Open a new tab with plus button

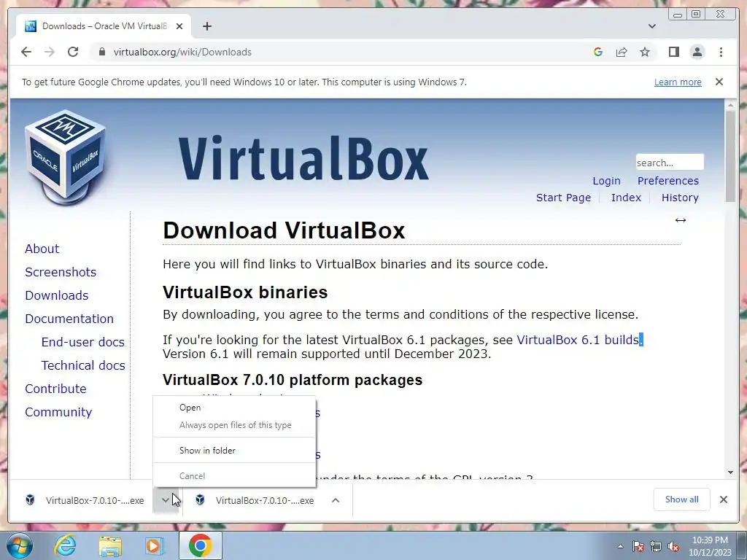pos(206,26)
